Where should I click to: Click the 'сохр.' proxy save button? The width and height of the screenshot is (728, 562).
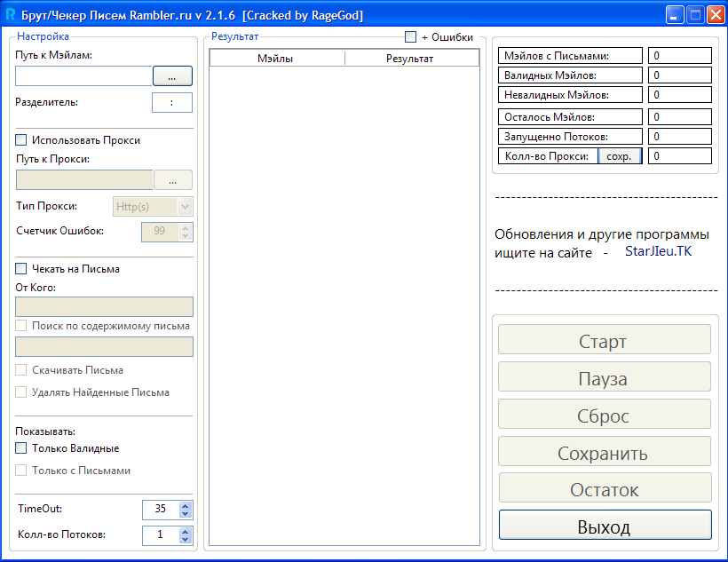click(620, 156)
